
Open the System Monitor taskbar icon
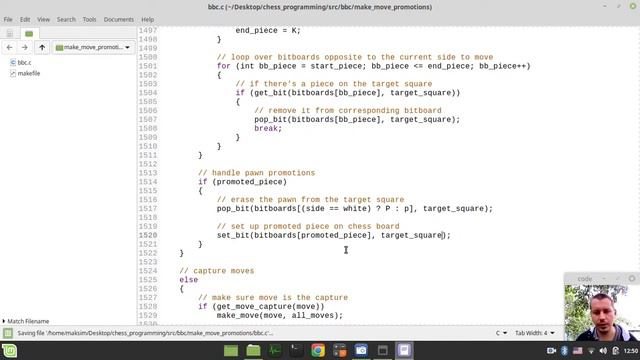[275, 351]
